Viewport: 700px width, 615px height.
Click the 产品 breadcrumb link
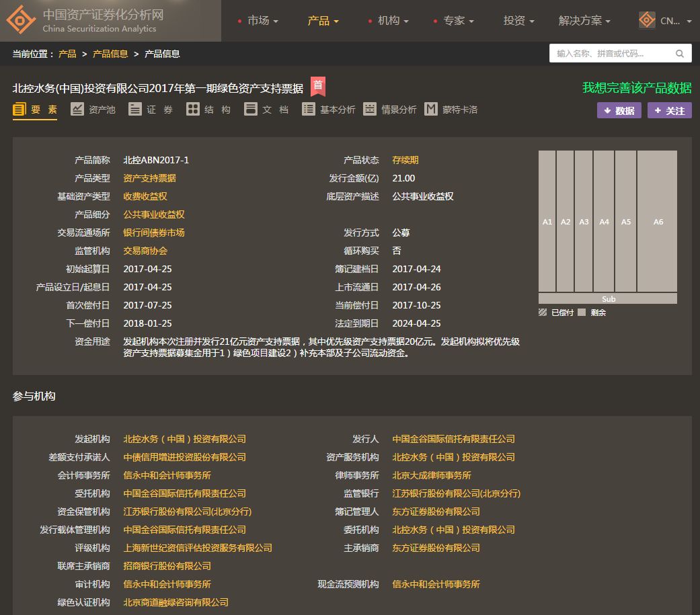[67, 54]
